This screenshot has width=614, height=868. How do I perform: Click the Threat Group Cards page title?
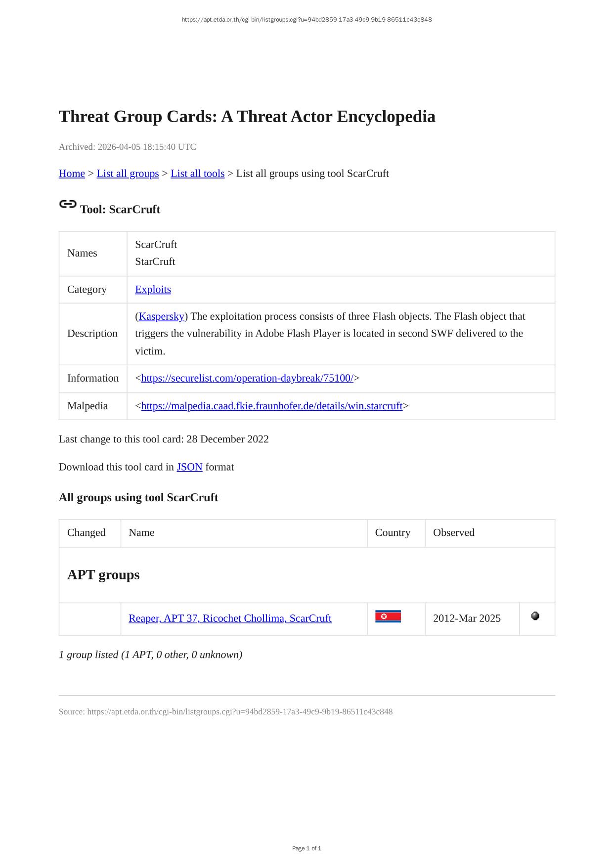[x=247, y=117]
